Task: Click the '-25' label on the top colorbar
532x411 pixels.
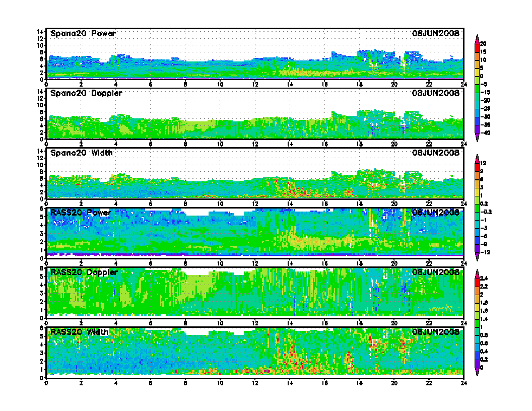Action: pos(485,108)
